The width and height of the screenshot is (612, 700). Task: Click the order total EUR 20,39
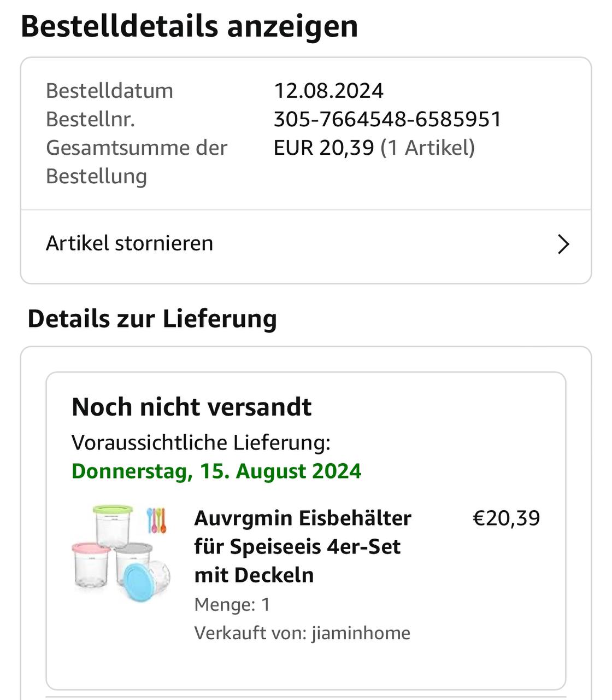click(324, 148)
